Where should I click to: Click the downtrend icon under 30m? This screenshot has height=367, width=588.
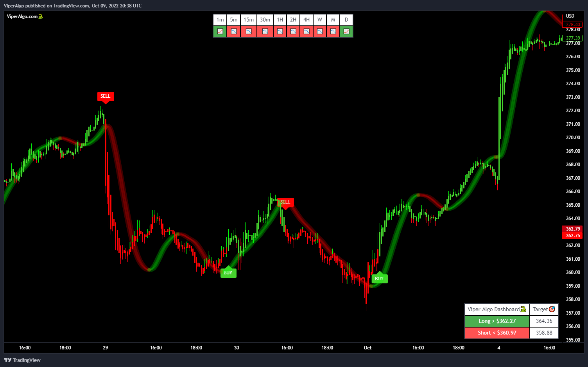coord(265,31)
